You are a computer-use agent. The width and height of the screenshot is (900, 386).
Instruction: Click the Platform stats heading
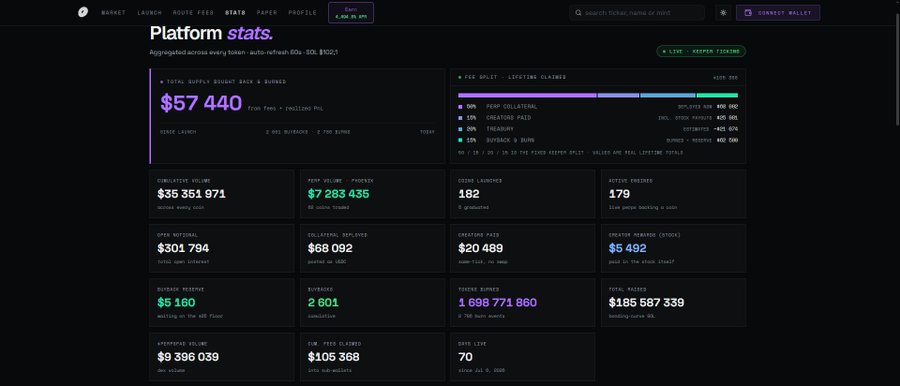211,33
